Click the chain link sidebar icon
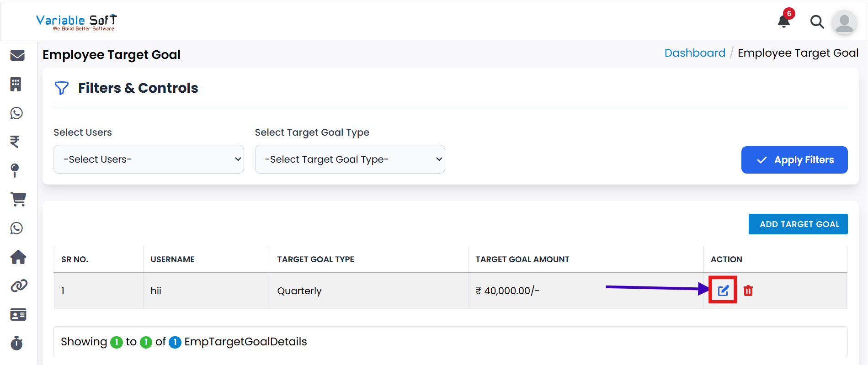The image size is (868, 365). coord(19,286)
